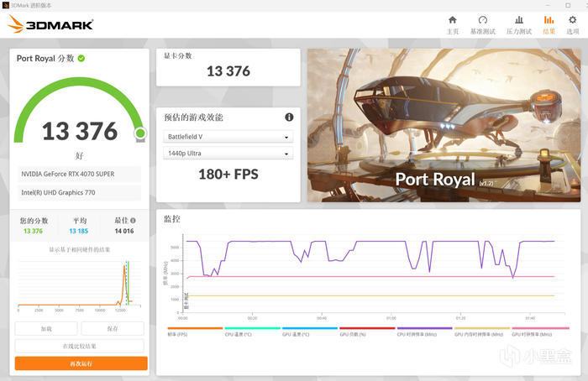
Task: Open the Stress Tests (压力测试) section
Action: [519, 25]
